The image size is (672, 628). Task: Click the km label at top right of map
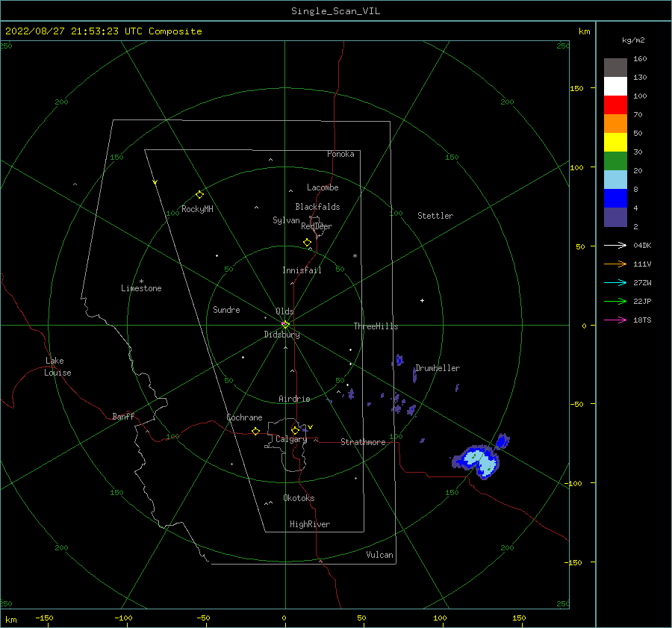pyautogui.click(x=584, y=31)
